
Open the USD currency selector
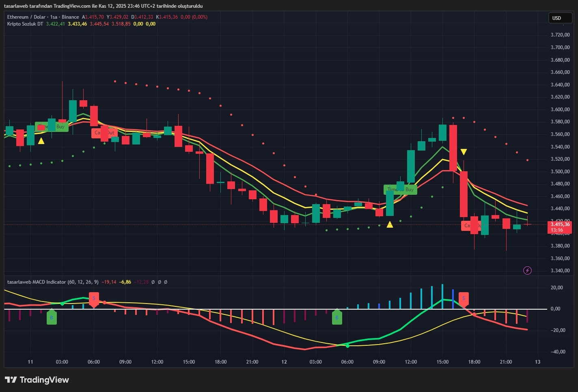(560, 18)
